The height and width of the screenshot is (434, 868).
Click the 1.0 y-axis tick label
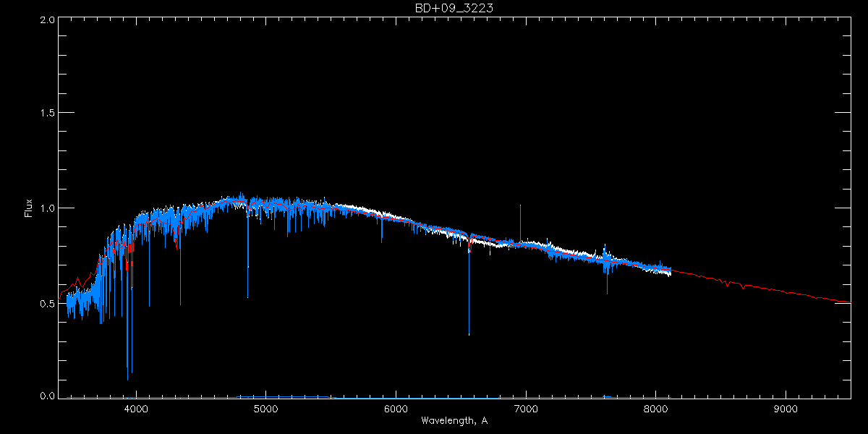[47, 208]
